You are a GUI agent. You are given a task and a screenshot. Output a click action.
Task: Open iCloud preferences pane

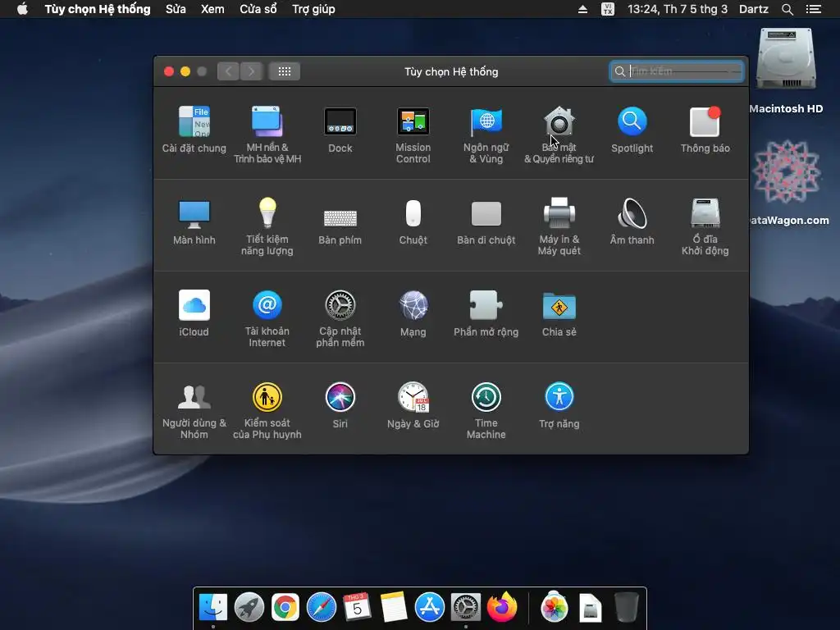pos(194,313)
